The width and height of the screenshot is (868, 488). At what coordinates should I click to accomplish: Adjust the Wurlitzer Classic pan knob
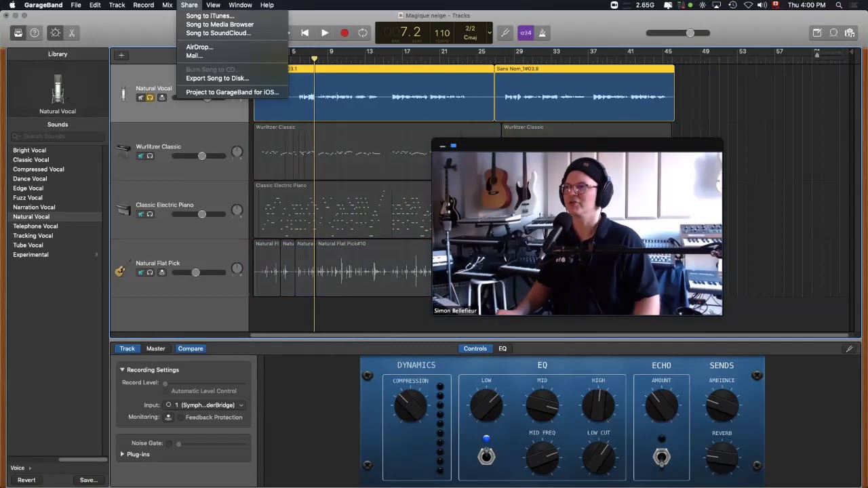(237, 152)
